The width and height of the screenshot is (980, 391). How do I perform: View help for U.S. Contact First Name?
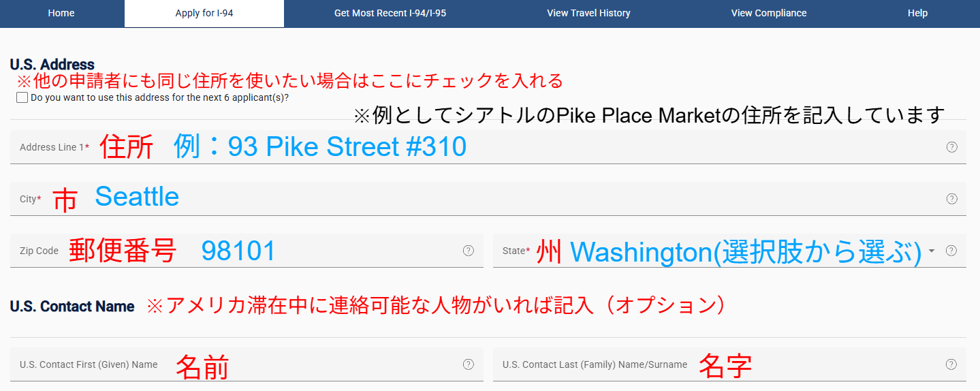(469, 364)
